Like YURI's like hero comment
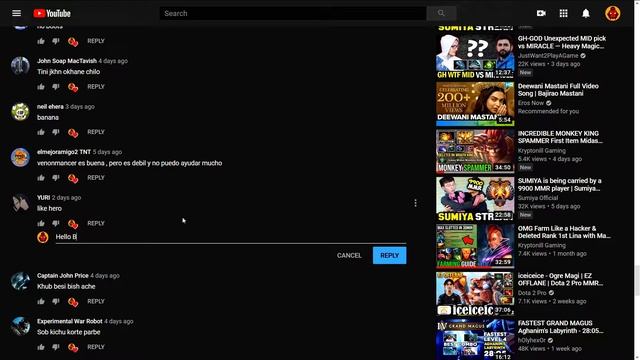The height and width of the screenshot is (360, 640). click(41, 223)
